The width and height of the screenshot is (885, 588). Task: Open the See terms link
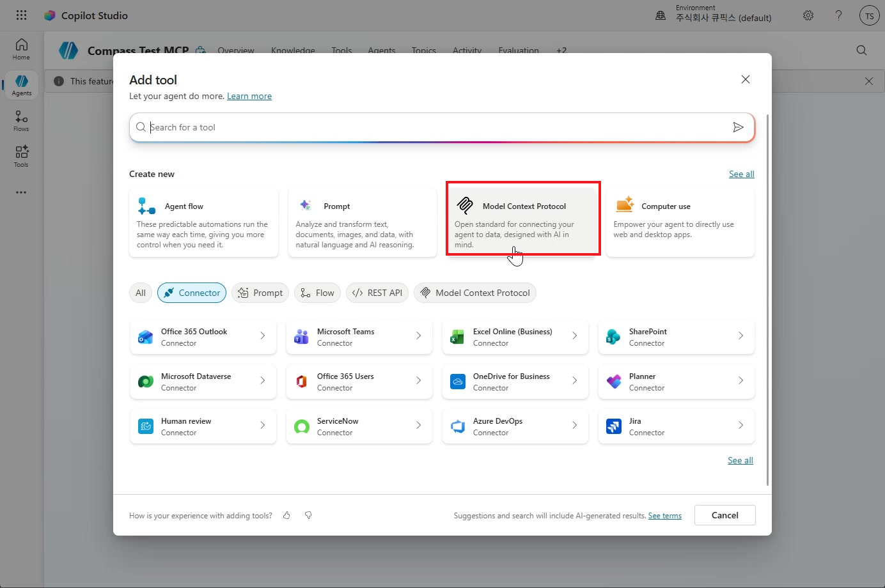tap(665, 516)
